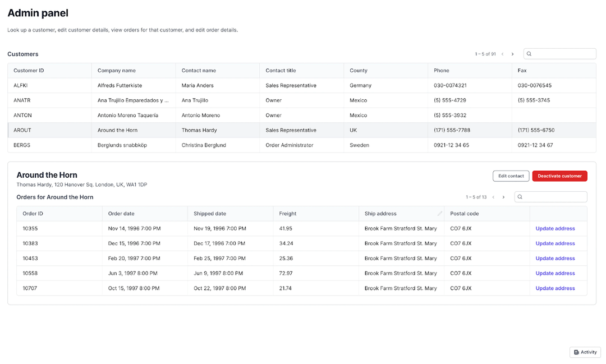Advance to the next page of orders
Image resolution: width=606 pixels, height=364 pixels.
click(x=503, y=197)
